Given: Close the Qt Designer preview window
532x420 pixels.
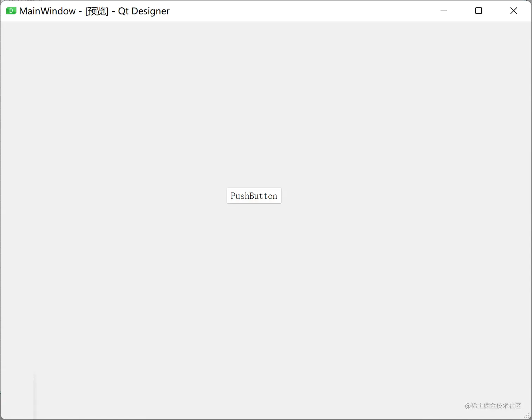Looking at the screenshot, I should (x=514, y=11).
